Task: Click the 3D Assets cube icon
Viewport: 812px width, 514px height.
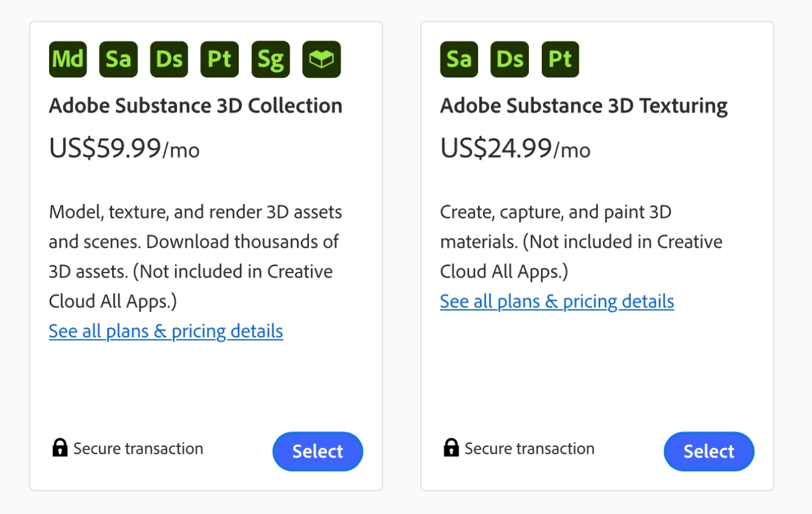Action: pos(321,59)
